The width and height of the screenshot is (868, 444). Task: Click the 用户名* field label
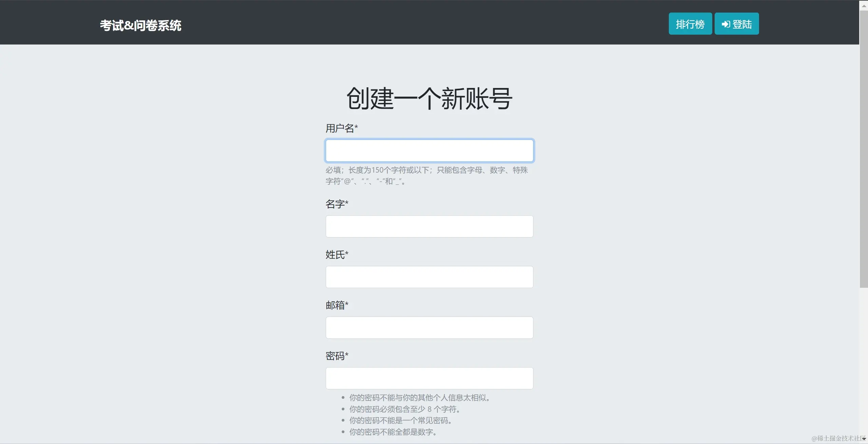click(341, 128)
